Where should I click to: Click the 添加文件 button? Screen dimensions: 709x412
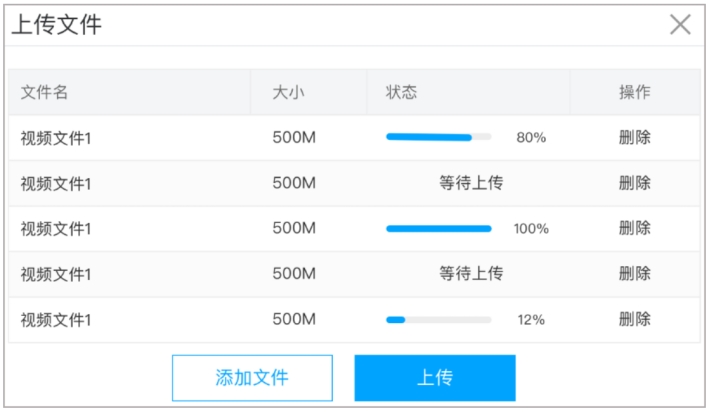click(252, 378)
